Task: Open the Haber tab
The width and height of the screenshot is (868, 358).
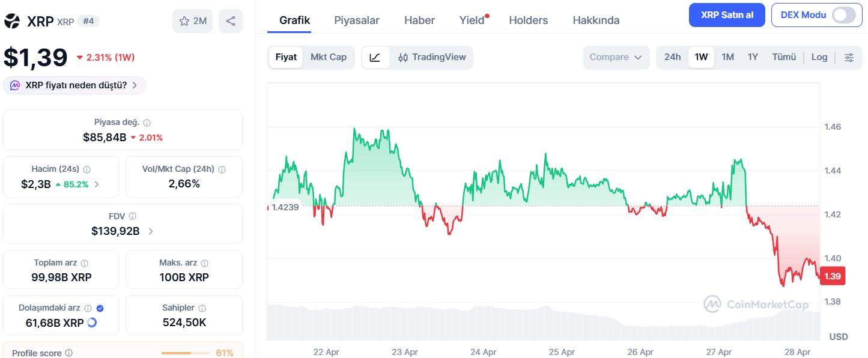Action: 419,20
